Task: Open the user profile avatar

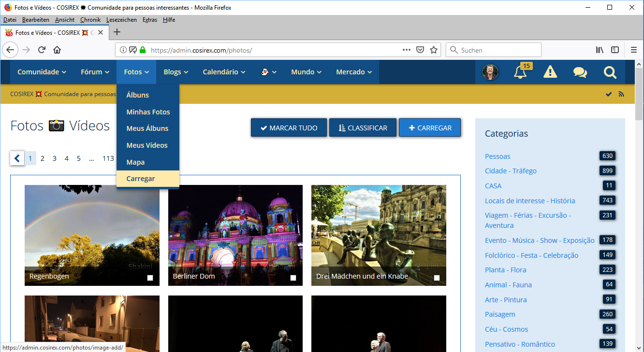Action: 490,72
